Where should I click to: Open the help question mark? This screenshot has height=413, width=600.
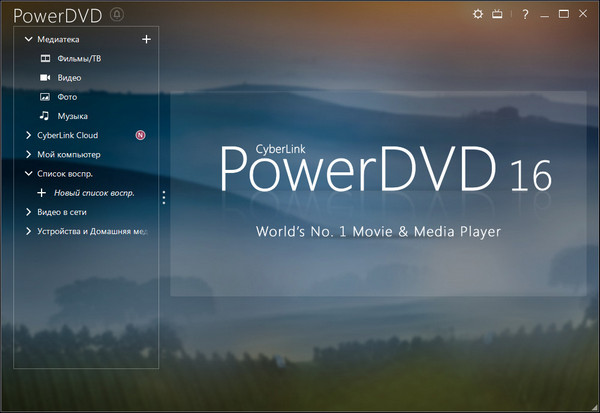[x=525, y=14]
